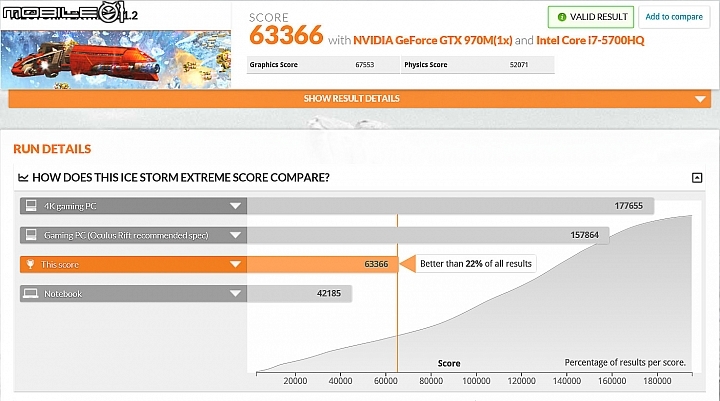Click the large 63366 score headline
Viewport: 720px width, 401px height.
tap(286, 35)
